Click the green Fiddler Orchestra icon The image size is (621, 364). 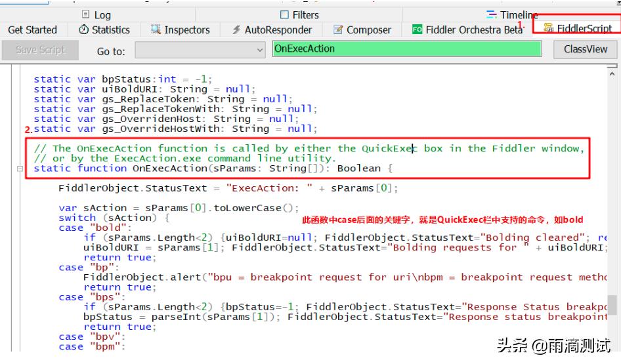417,30
